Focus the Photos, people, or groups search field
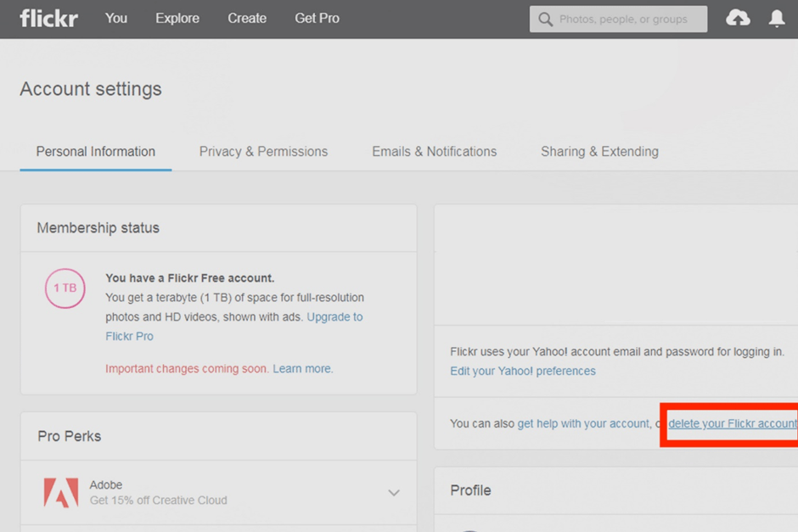Image resolution: width=798 pixels, height=532 pixels. click(x=618, y=20)
